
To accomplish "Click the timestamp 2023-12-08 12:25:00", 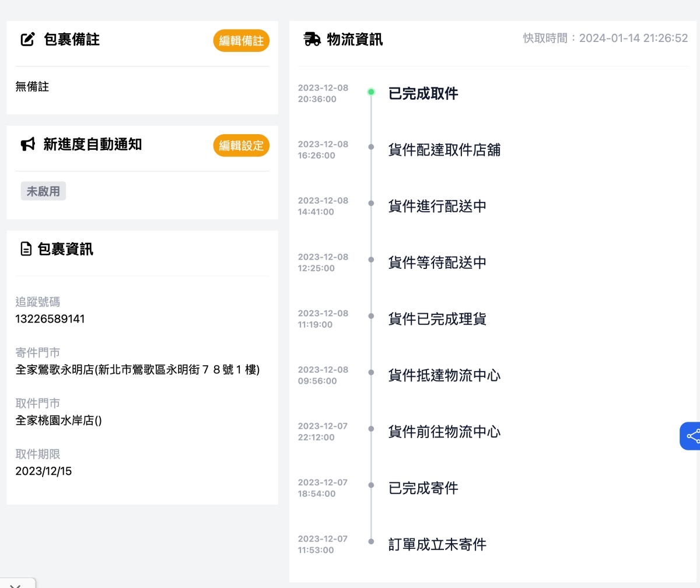I will tap(323, 262).
